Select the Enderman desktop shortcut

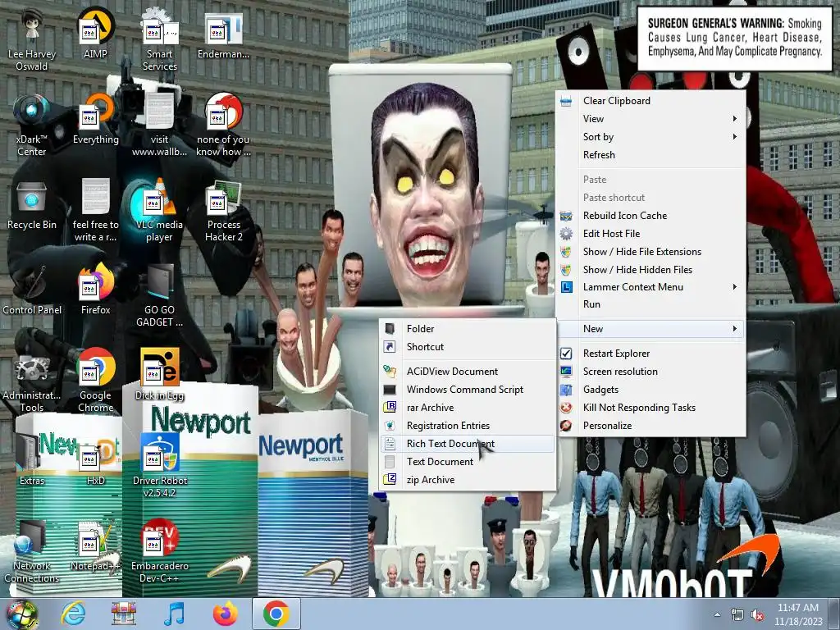coord(223,34)
